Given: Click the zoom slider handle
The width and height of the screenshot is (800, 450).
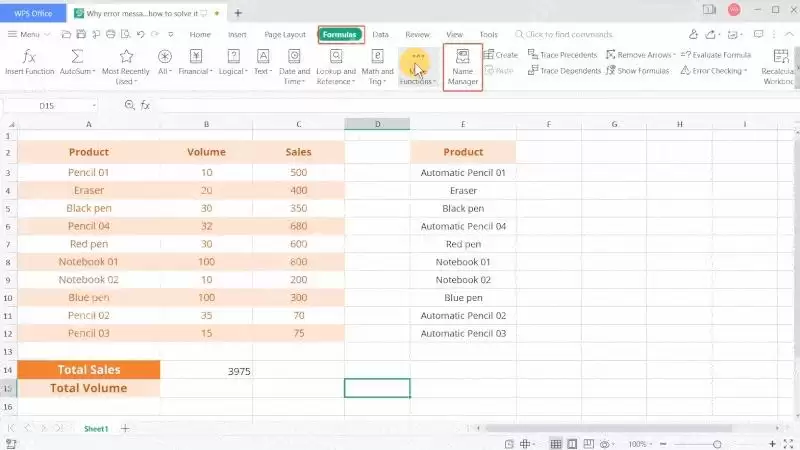Looking at the screenshot, I should 717,444.
